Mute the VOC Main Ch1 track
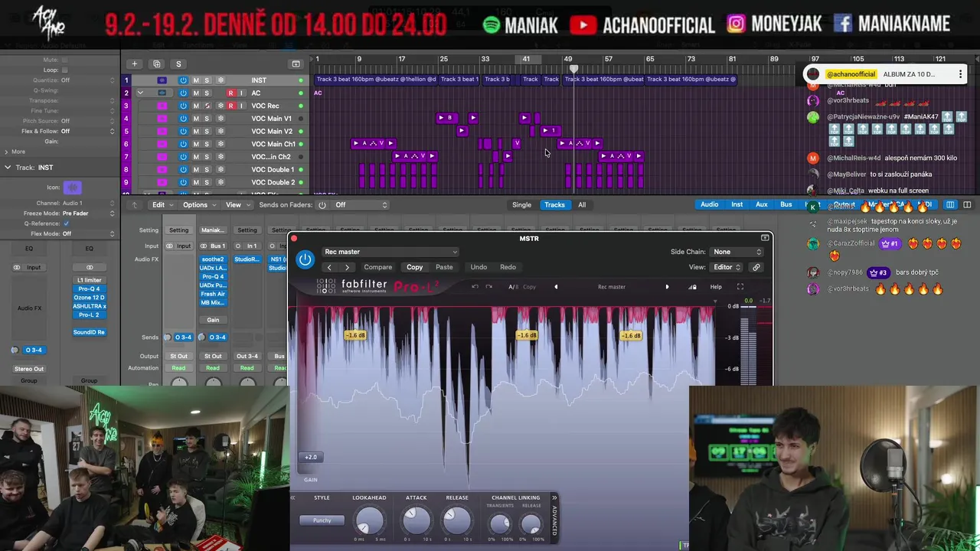This screenshot has width=980, height=551. tap(195, 144)
